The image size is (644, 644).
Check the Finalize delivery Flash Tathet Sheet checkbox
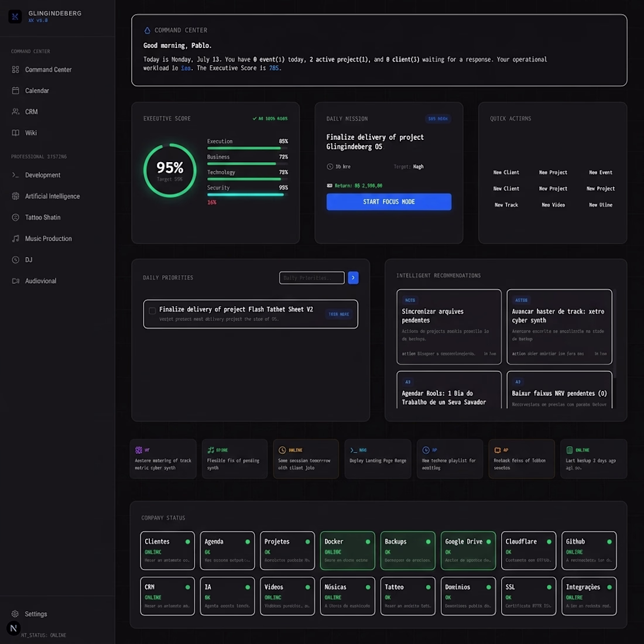[x=152, y=311]
